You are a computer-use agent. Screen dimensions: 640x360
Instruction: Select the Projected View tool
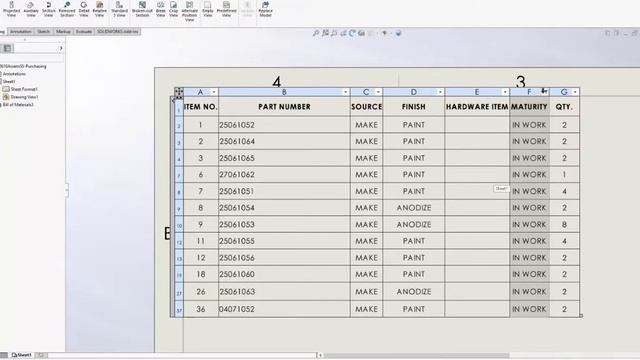point(11,9)
